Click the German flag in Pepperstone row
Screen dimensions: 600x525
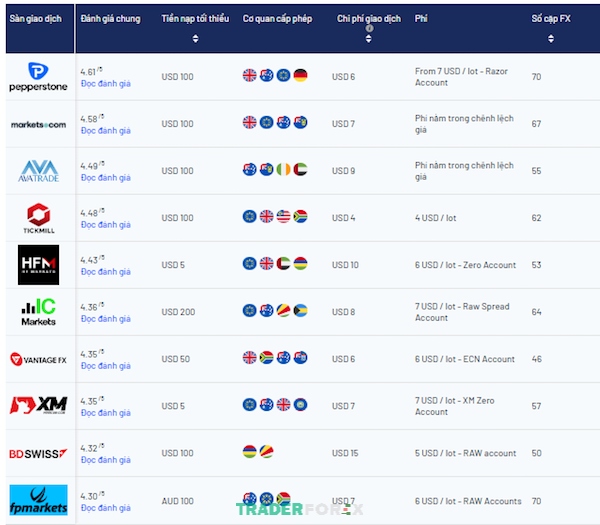[x=300, y=75]
